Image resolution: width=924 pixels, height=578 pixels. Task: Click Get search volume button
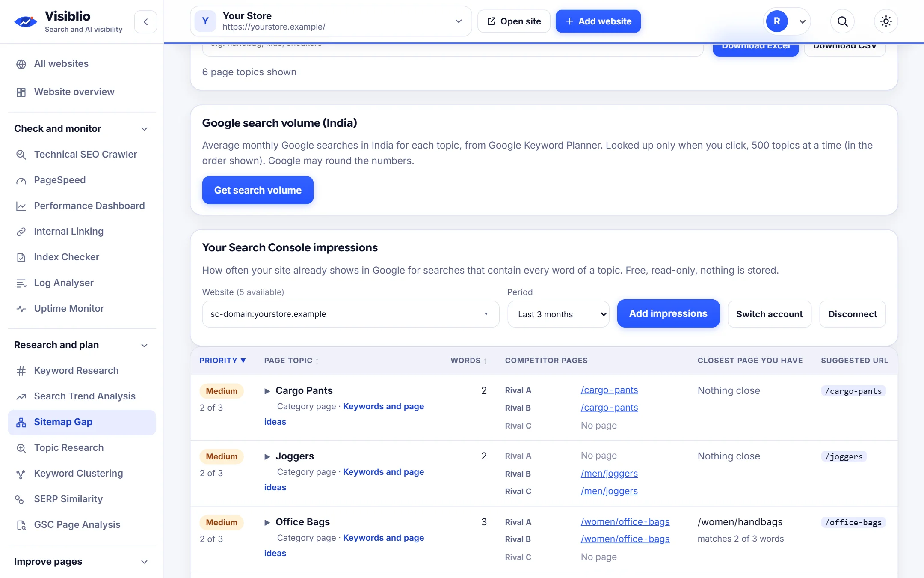(258, 190)
